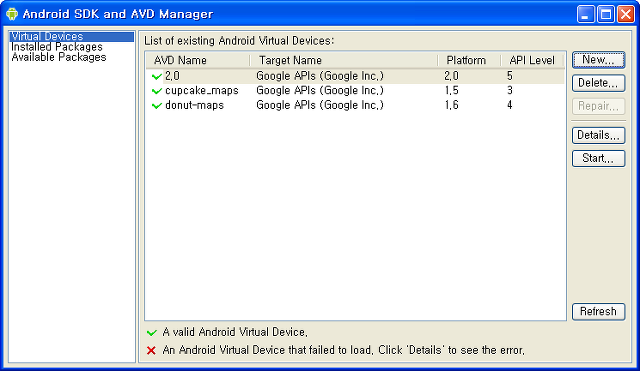Click 'A valid Android Virtual Device' legend text
The height and width of the screenshot is (371, 640).
tap(235, 332)
